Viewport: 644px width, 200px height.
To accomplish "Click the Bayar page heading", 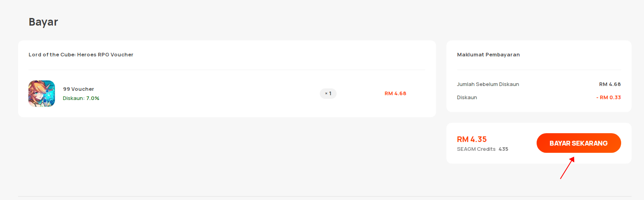I will pyautogui.click(x=43, y=22).
